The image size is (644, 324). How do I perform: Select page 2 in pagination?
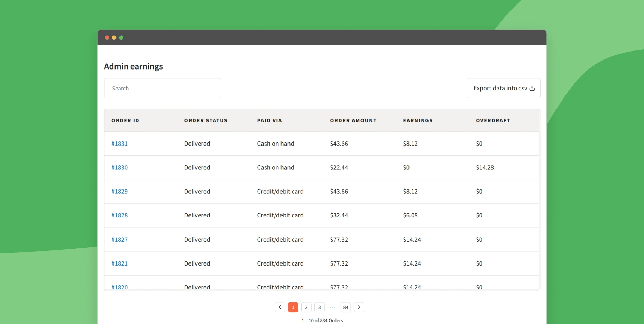306,307
